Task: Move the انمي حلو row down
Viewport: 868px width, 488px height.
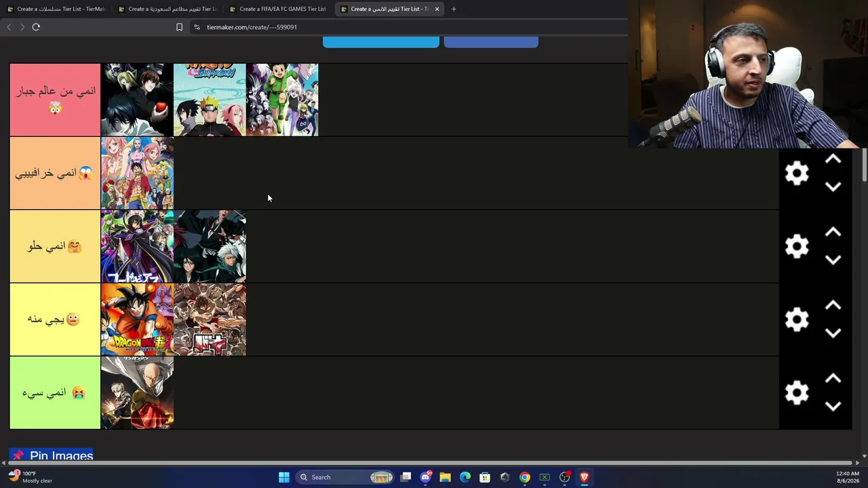Action: [833, 260]
